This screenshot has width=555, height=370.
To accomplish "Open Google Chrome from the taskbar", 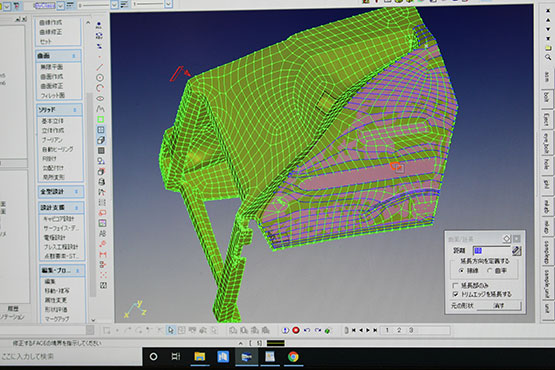I will point(293,357).
